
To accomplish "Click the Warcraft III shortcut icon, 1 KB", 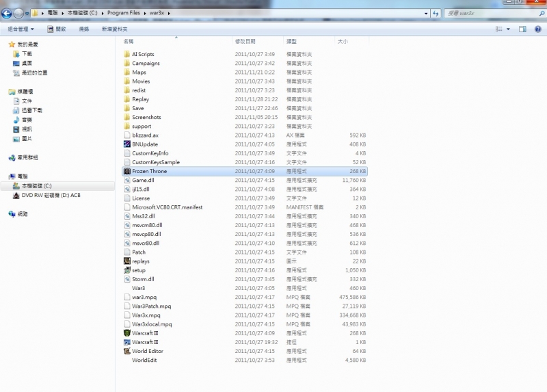I will [127, 342].
